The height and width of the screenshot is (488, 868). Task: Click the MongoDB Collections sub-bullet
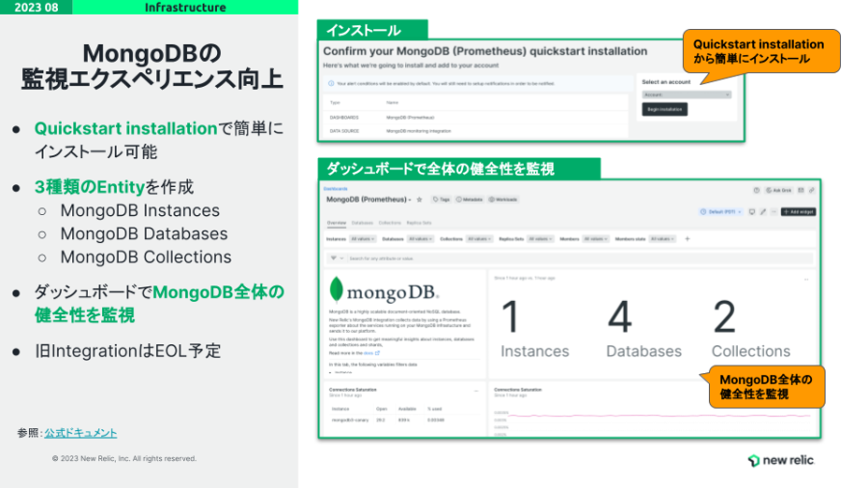coord(147,257)
